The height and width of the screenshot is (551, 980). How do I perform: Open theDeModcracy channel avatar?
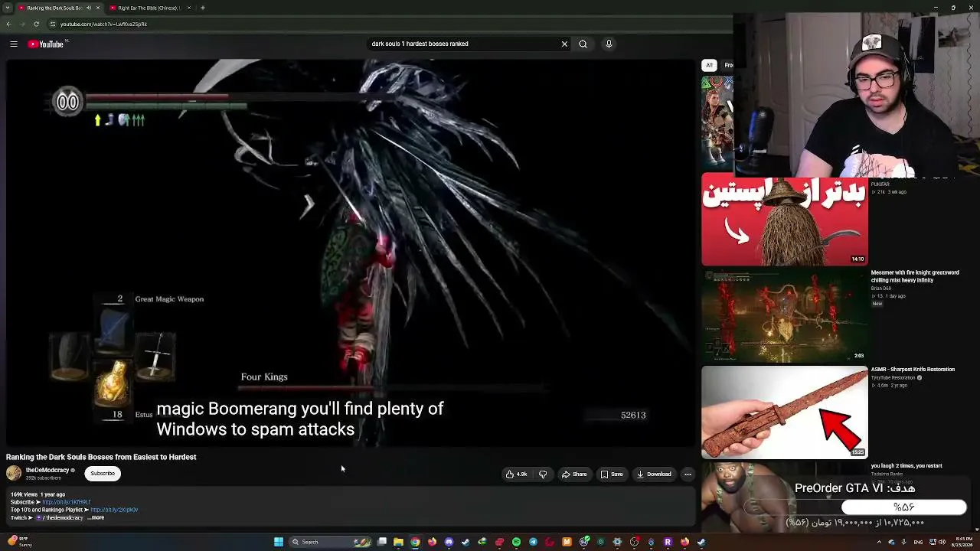point(14,473)
